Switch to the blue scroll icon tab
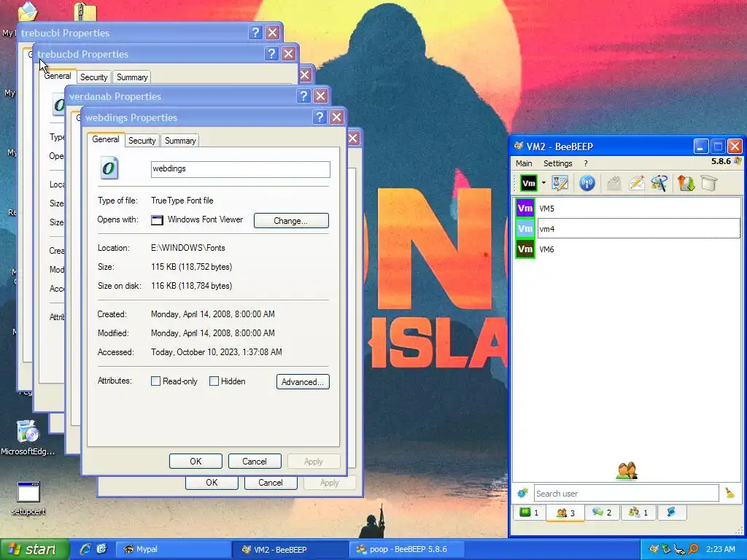 (x=672, y=513)
